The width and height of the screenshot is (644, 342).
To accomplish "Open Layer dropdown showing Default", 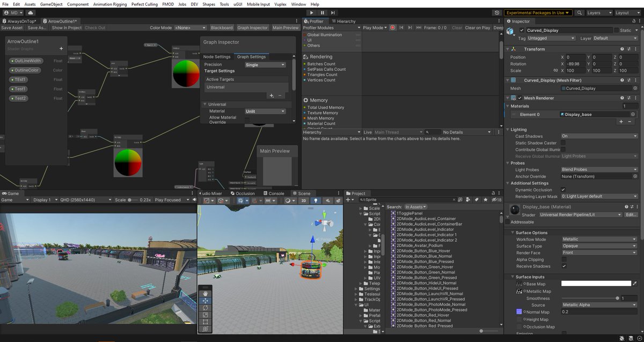I will [x=615, y=38].
